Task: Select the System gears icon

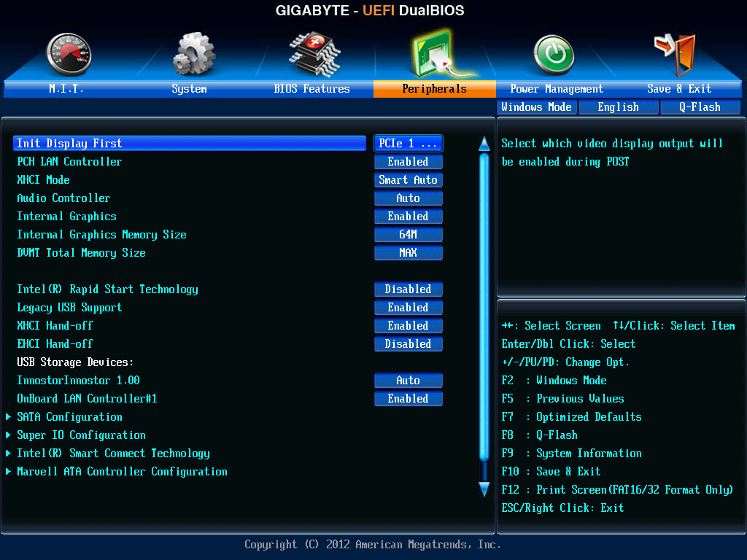Action: coord(194,54)
